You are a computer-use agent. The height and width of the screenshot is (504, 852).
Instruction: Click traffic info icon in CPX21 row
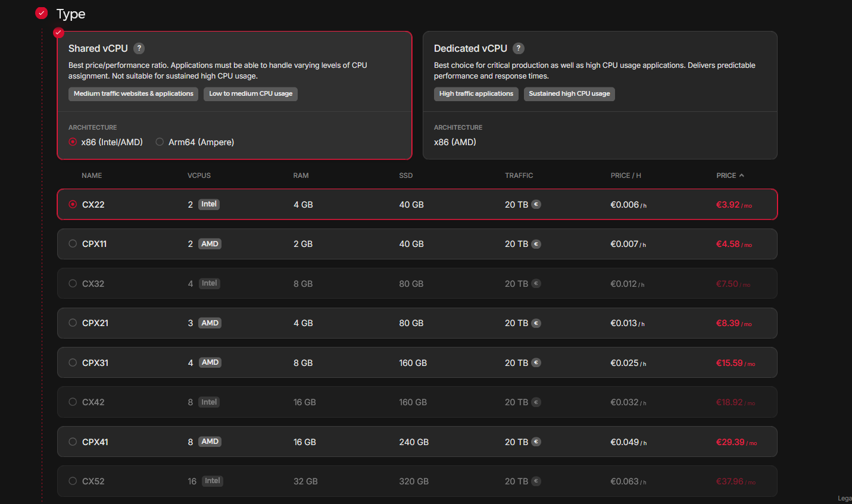click(x=536, y=323)
